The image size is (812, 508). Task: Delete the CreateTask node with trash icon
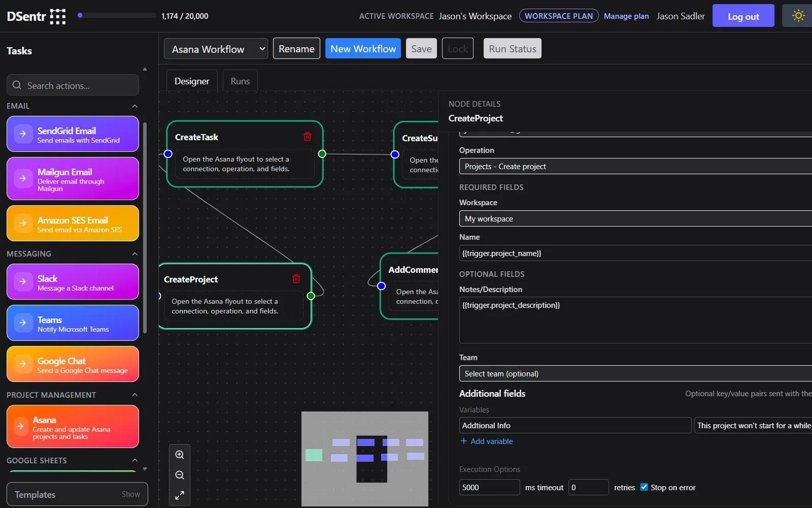tap(307, 137)
